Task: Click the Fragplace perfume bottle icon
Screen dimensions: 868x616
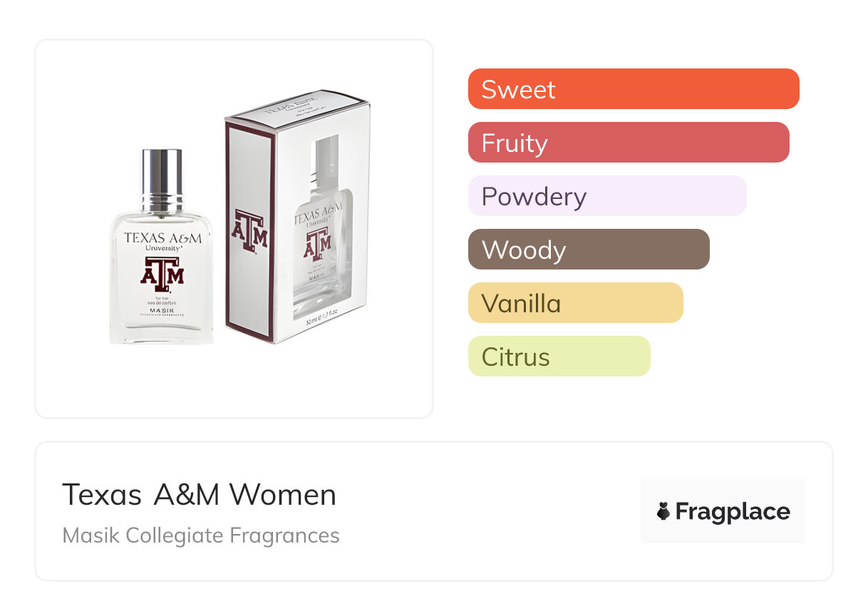Action: tap(663, 511)
